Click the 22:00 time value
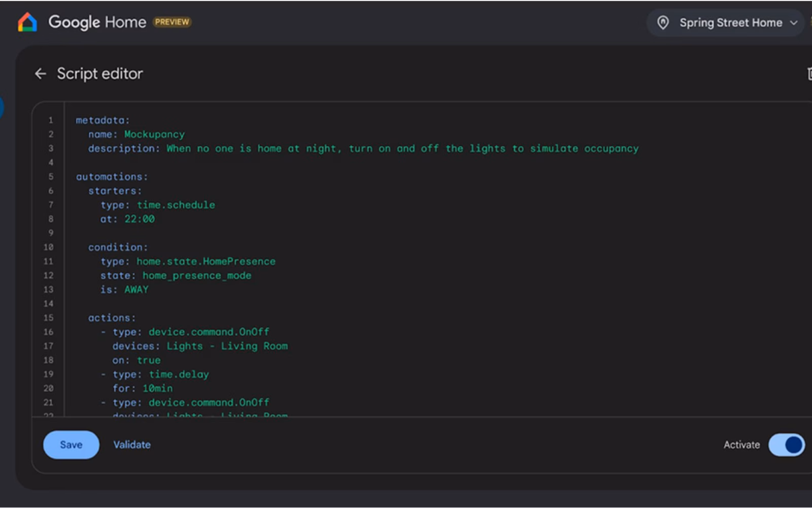The width and height of the screenshot is (812, 508). [140, 219]
